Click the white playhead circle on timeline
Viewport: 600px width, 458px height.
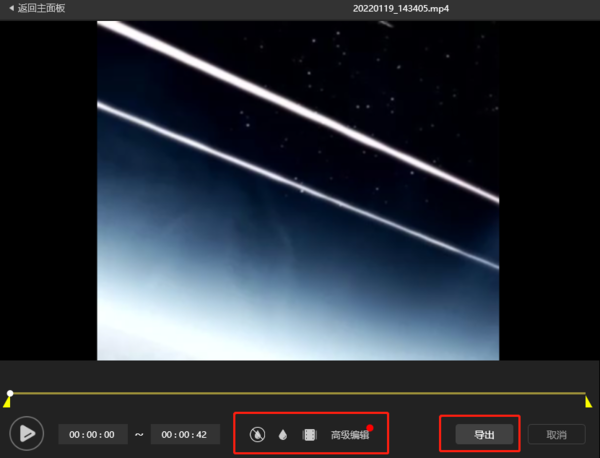(x=10, y=394)
